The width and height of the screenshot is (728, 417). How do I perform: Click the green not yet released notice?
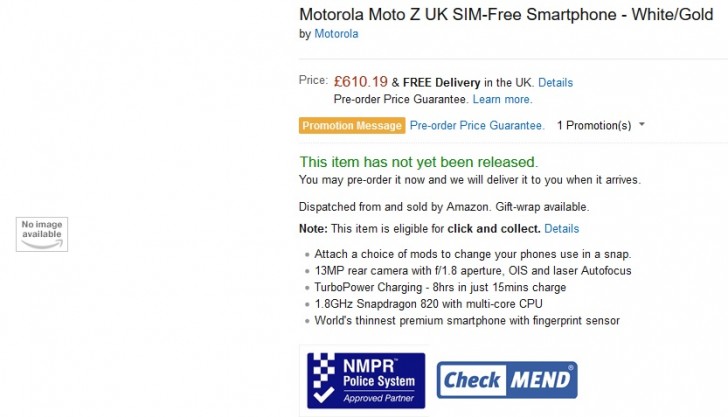[x=418, y=162]
